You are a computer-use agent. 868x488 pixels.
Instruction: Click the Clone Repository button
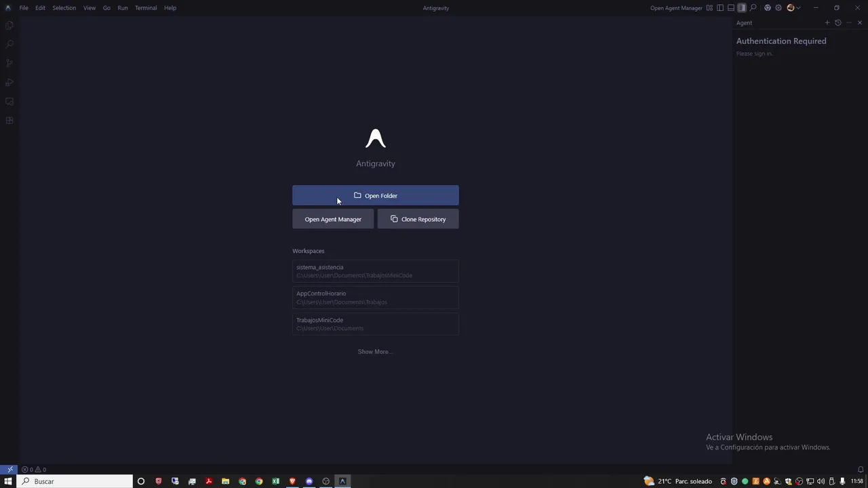pyautogui.click(x=418, y=219)
